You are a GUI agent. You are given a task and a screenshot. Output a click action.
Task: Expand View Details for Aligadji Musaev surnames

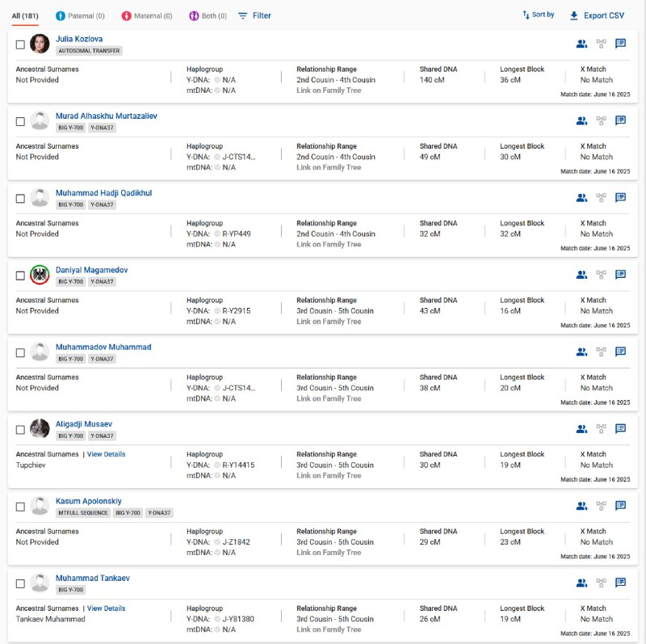pos(106,454)
